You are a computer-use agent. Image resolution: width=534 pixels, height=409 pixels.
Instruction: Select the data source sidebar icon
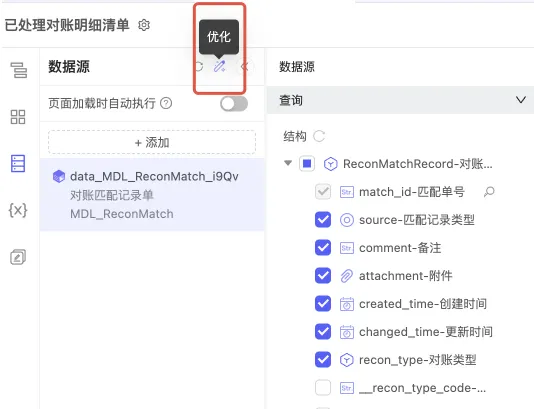(18, 163)
